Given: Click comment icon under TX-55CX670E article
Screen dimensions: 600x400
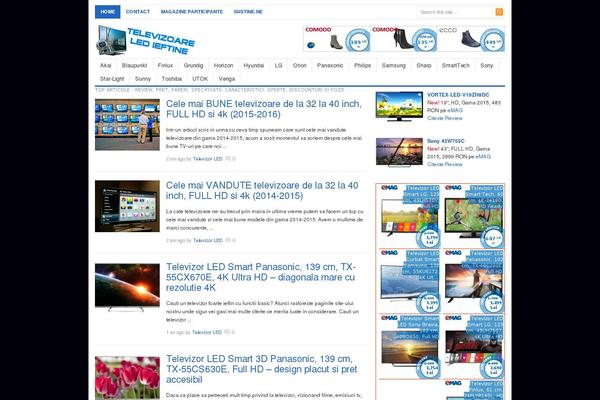Looking at the screenshot, I should click(227, 332).
